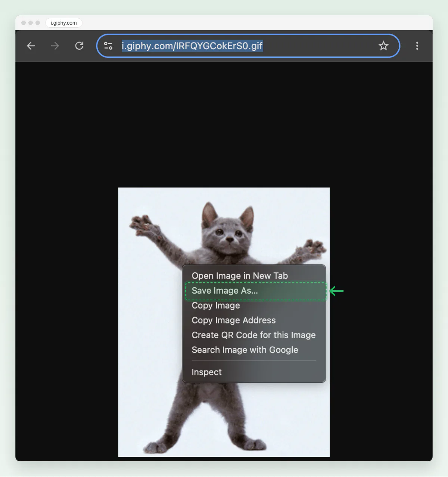448x477 pixels.
Task: Click the forward navigation arrow
Action: (x=55, y=46)
